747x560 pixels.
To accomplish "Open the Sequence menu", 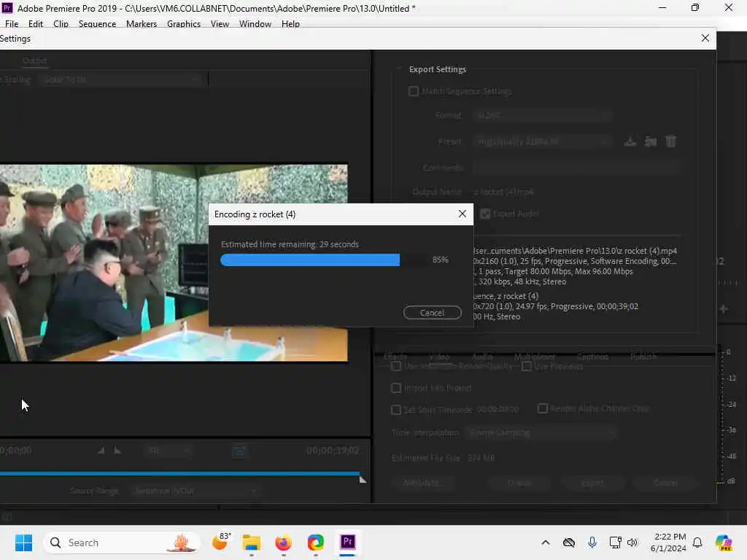I will pyautogui.click(x=97, y=24).
